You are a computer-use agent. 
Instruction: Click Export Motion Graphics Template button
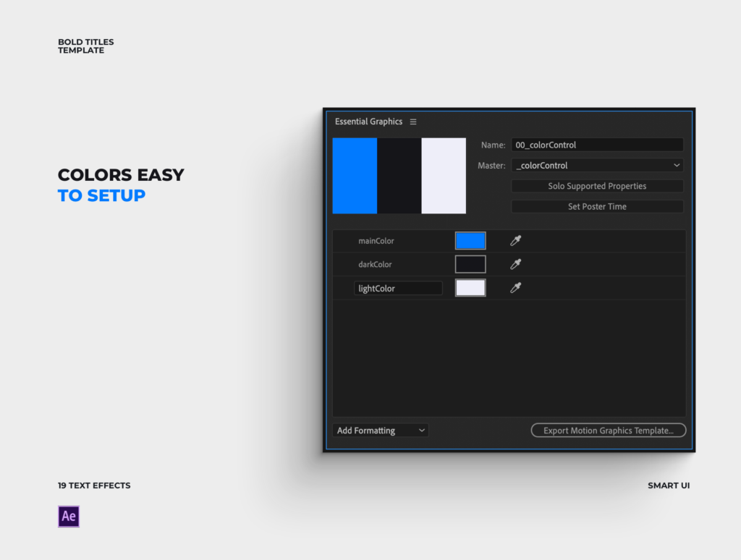point(609,430)
